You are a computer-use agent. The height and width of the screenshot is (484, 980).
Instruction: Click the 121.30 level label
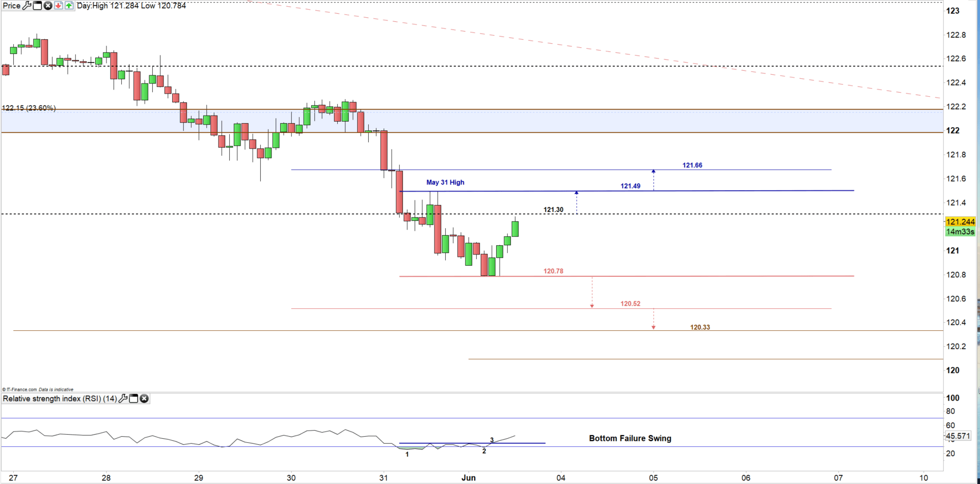[553, 210]
